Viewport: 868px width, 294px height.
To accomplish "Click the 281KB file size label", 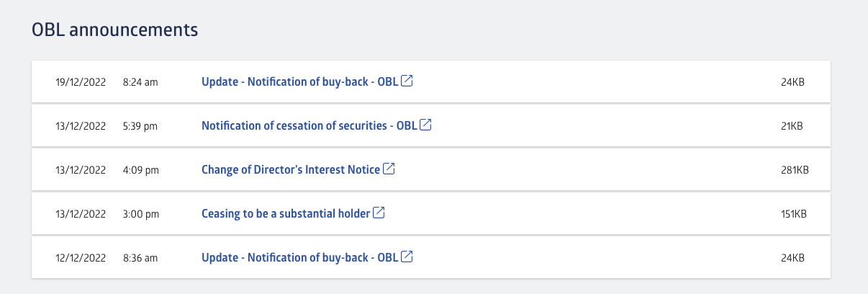I will click(795, 170).
